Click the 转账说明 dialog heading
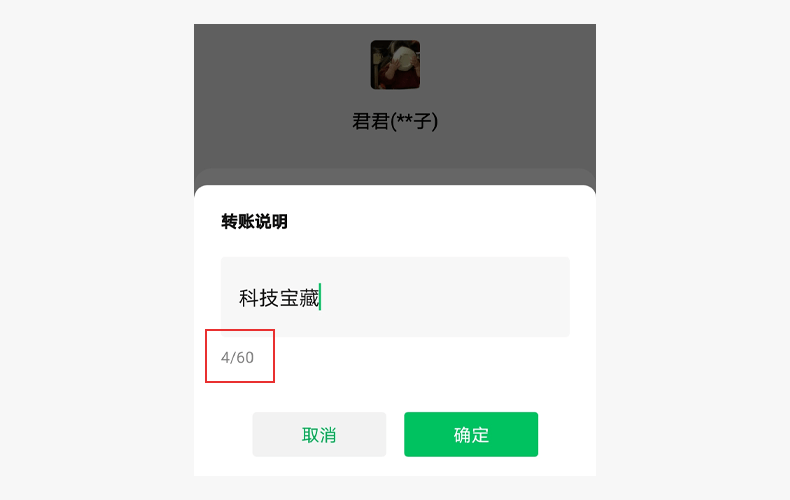Viewport: 790px width, 500px height. click(x=254, y=222)
